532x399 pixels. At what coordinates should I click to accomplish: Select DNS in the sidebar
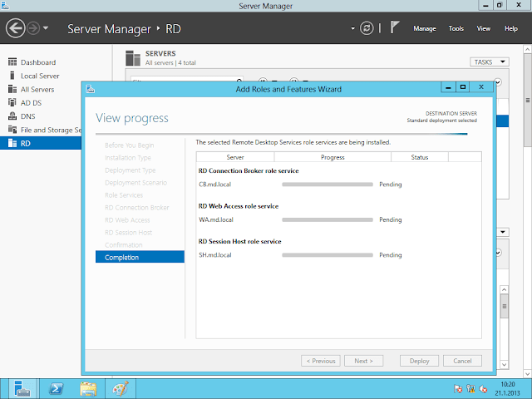(x=27, y=116)
